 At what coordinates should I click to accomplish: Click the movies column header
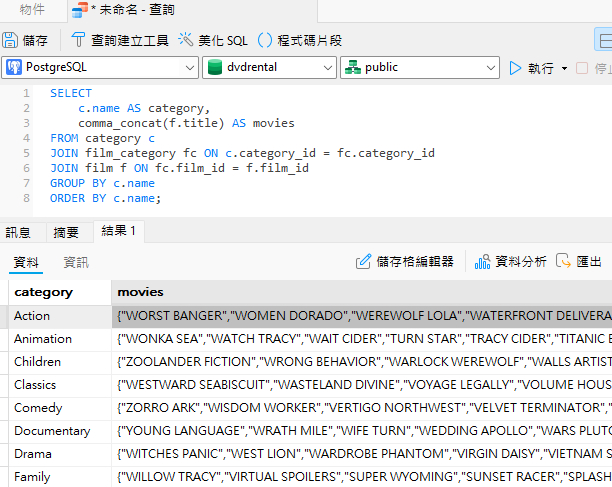[361, 292]
